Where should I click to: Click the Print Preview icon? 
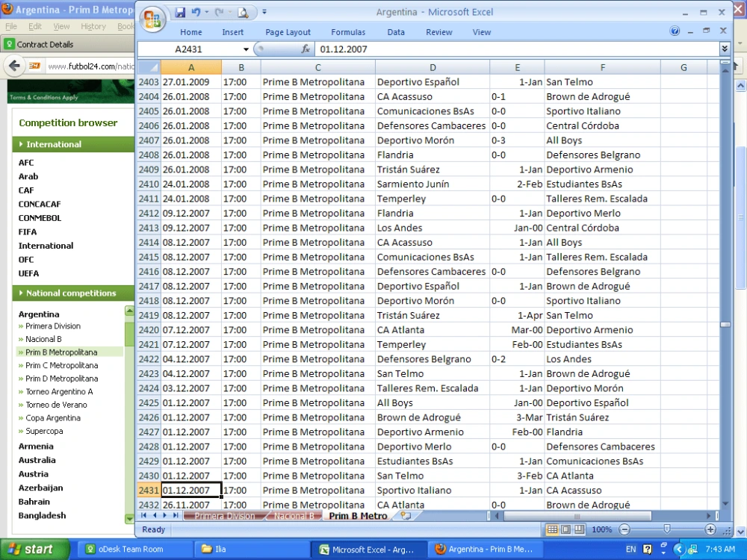(x=243, y=13)
